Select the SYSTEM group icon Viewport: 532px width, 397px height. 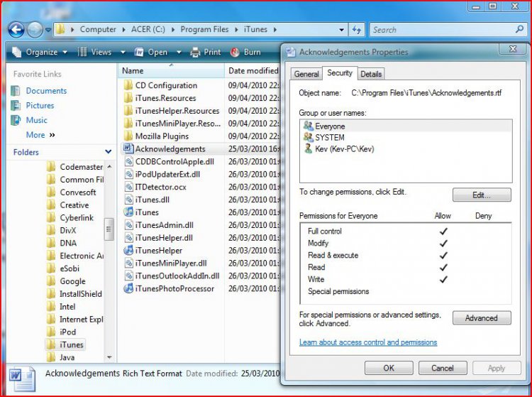[308, 137]
